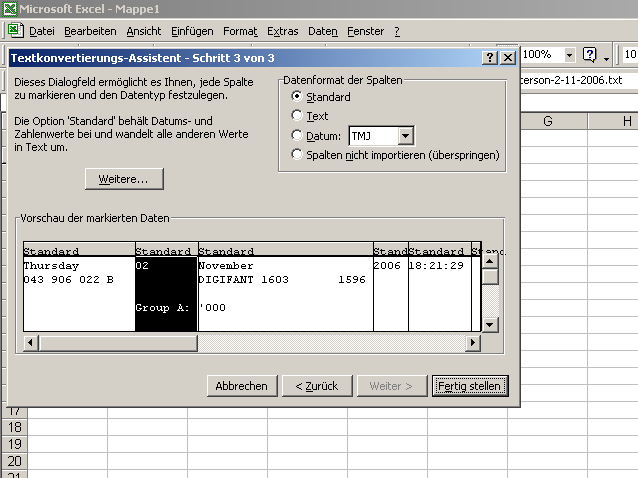This screenshot has height=478, width=638.
Task: Click '043 906 022 B' text in preview
Action: click(x=68, y=279)
